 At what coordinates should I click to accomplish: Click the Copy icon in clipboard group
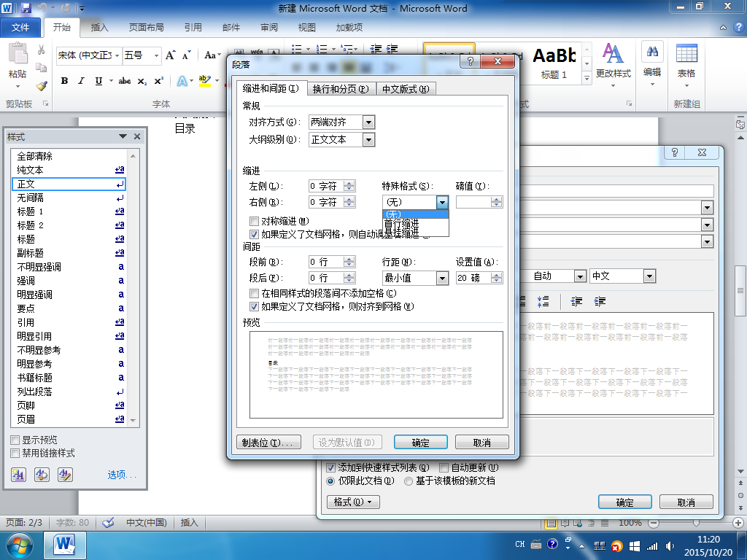pos(42,68)
